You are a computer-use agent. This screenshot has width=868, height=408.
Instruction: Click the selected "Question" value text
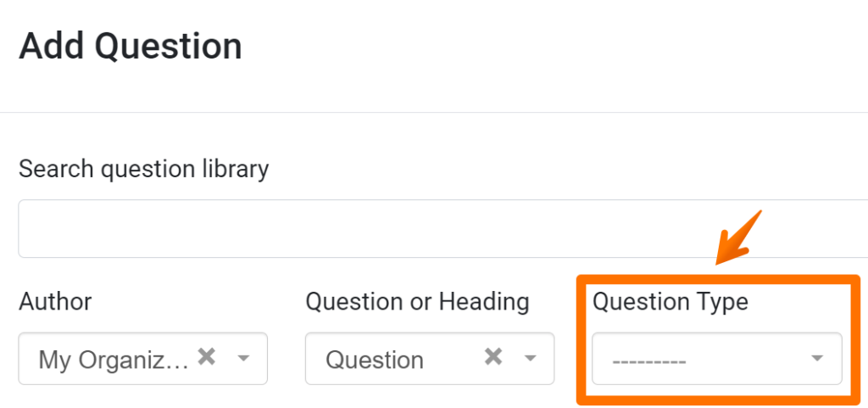(375, 360)
